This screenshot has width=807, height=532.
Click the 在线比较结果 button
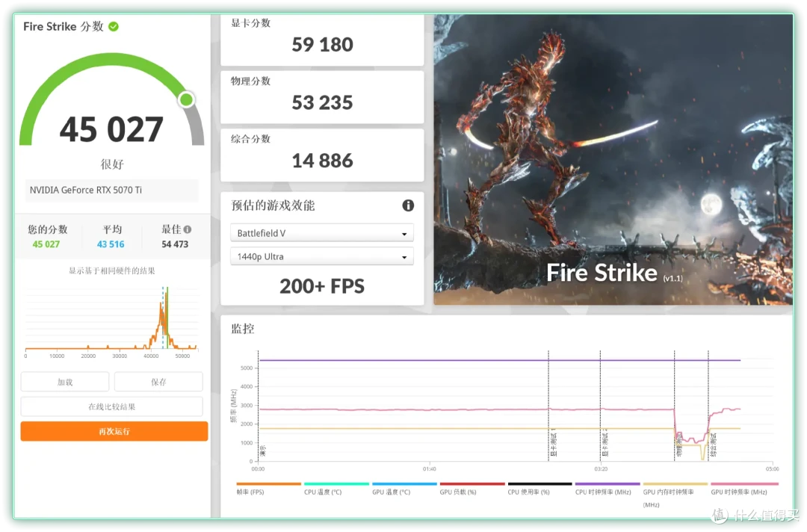(x=111, y=406)
